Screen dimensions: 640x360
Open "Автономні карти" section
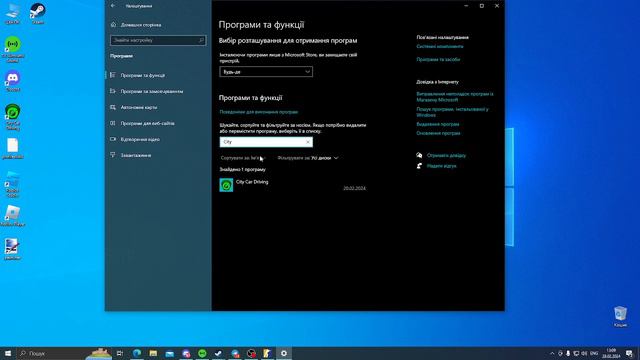click(x=138, y=107)
